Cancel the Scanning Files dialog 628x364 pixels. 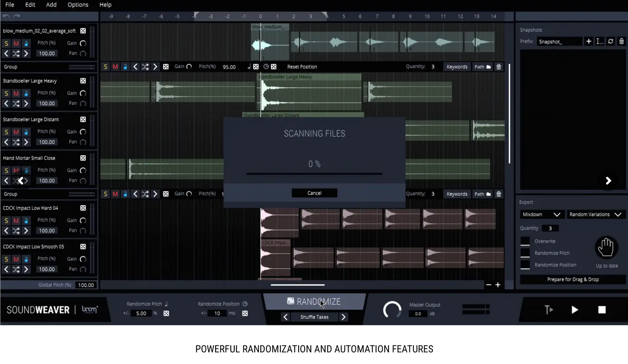tap(314, 193)
